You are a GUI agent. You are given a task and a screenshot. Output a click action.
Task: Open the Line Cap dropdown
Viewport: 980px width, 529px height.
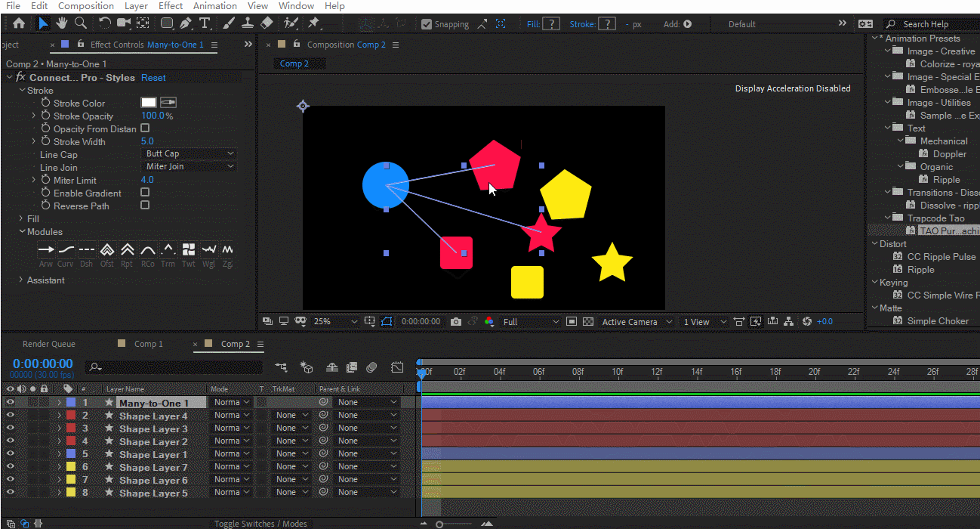(190, 154)
